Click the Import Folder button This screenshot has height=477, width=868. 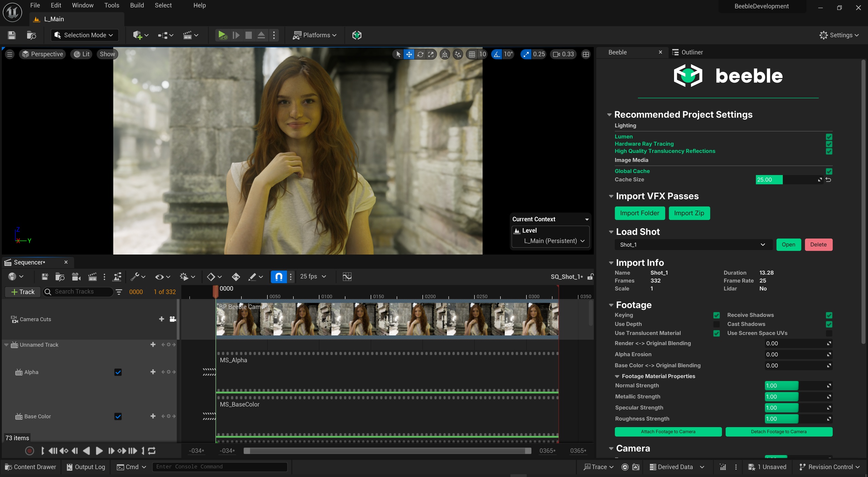(639, 213)
